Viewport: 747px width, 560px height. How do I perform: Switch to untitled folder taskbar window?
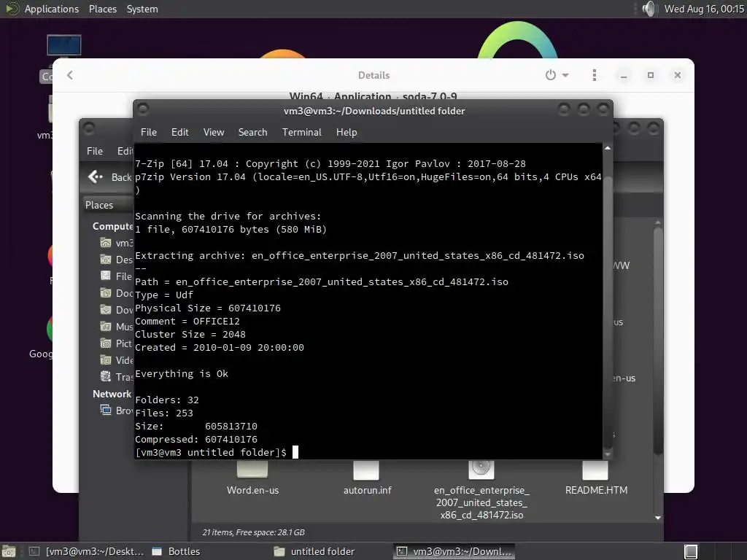[x=314, y=551]
